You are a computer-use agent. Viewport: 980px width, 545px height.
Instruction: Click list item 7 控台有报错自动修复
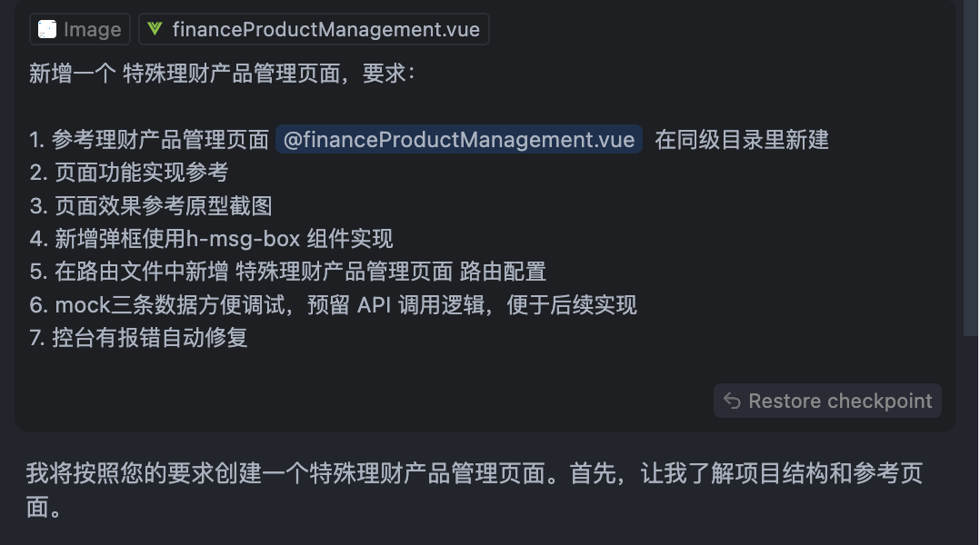139,339
